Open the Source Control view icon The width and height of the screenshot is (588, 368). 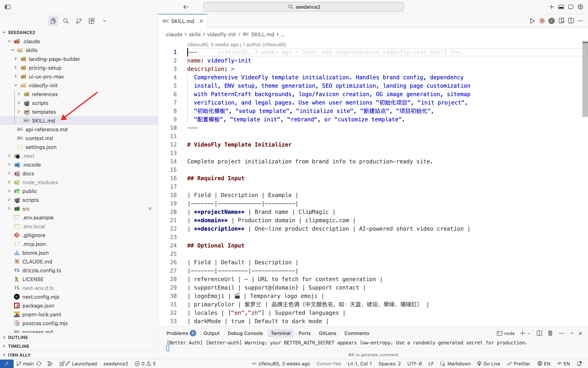coord(79,21)
